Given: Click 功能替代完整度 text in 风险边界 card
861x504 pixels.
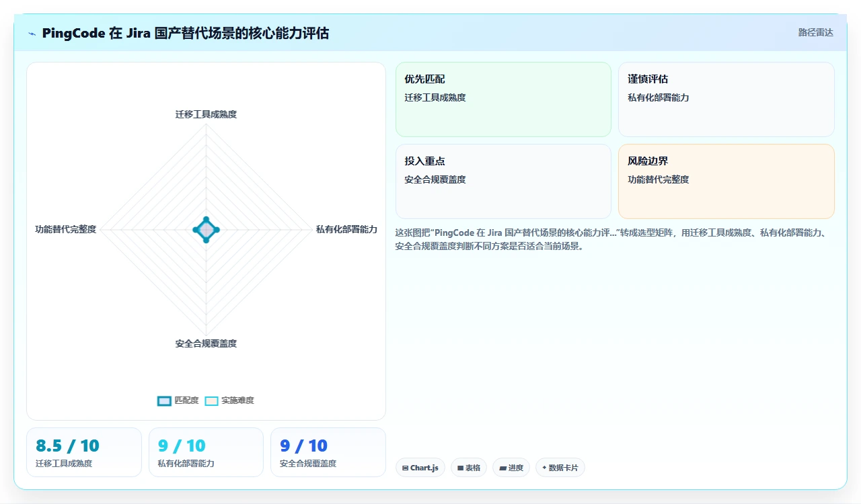Looking at the screenshot, I should pos(659,179).
